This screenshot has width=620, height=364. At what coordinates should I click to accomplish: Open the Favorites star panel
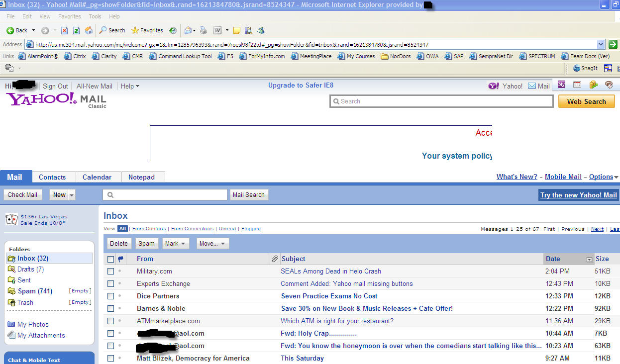pos(146,30)
